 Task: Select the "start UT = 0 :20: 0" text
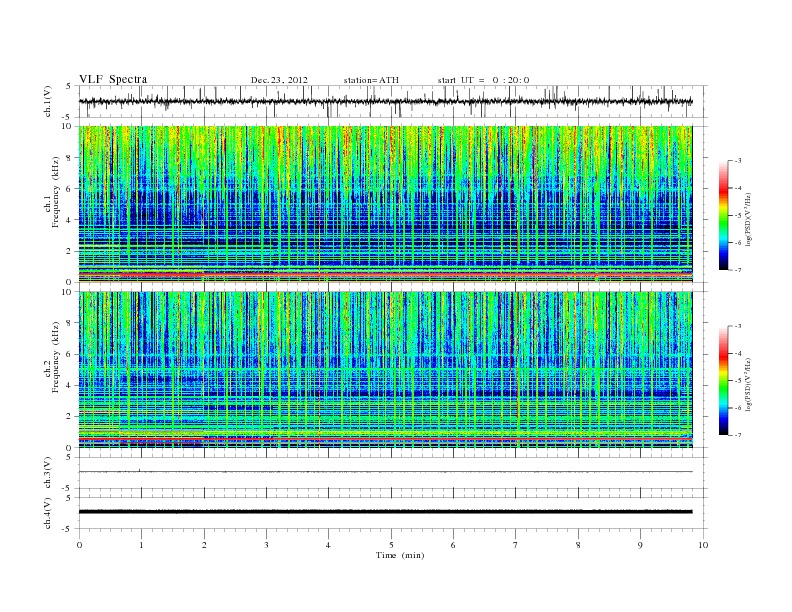(x=483, y=80)
